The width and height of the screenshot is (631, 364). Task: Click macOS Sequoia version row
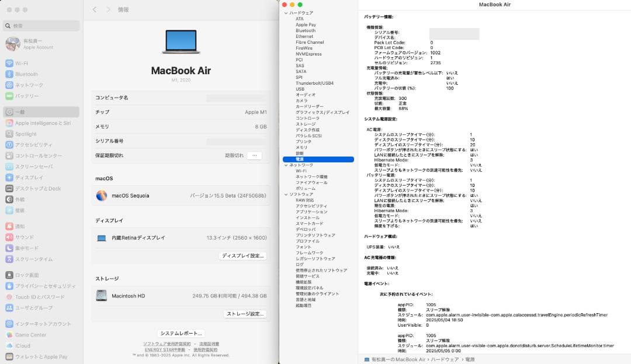click(x=181, y=196)
